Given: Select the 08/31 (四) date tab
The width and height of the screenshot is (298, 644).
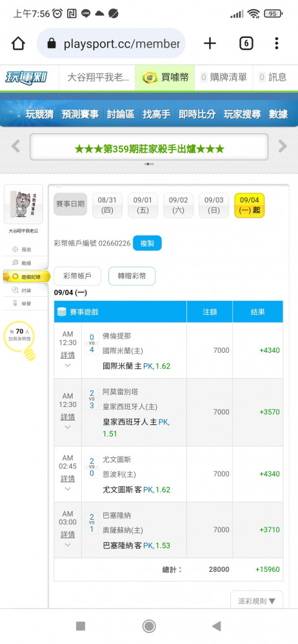Looking at the screenshot, I should tap(108, 206).
